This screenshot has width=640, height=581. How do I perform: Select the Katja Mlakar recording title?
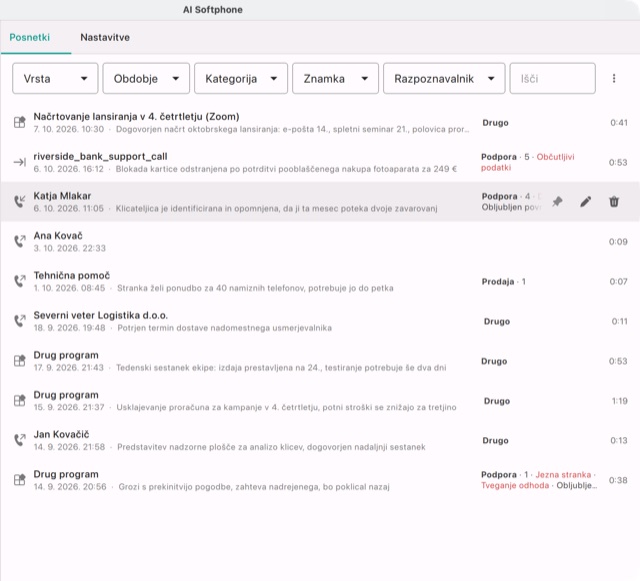pyautogui.click(x=62, y=196)
